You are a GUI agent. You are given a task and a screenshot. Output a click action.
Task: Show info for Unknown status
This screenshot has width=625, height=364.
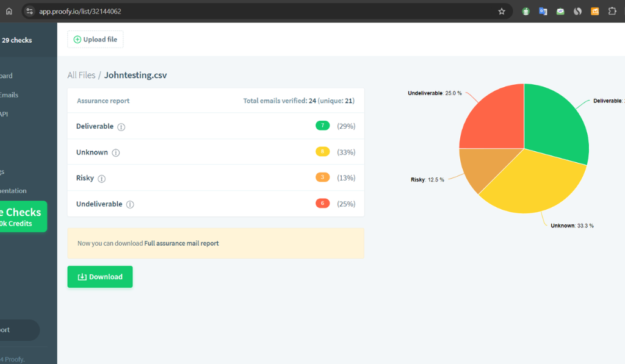tap(115, 152)
